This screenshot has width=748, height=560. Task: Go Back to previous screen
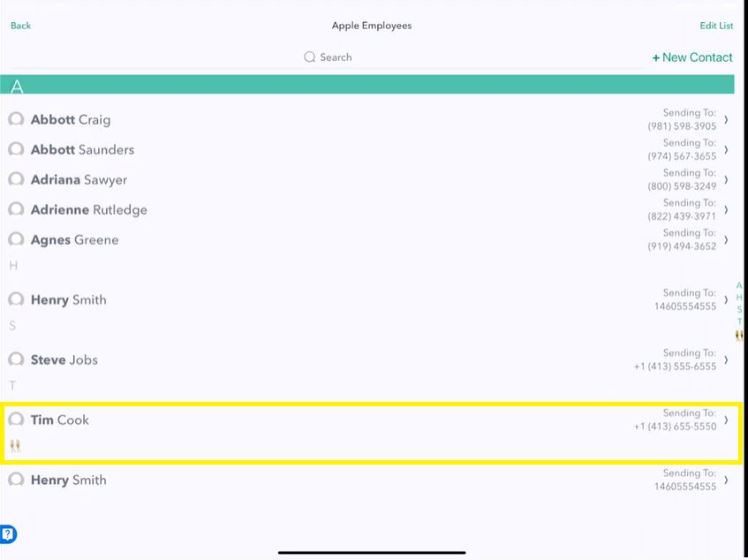(20, 26)
